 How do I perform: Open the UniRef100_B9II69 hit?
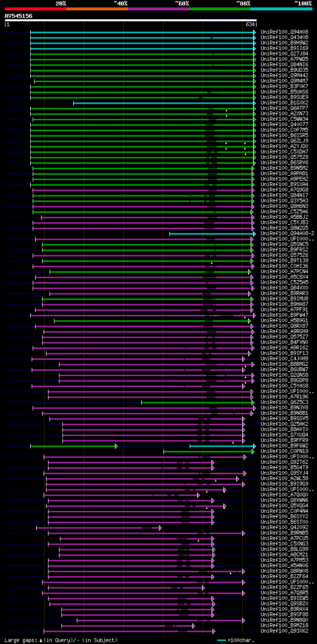click(284, 48)
